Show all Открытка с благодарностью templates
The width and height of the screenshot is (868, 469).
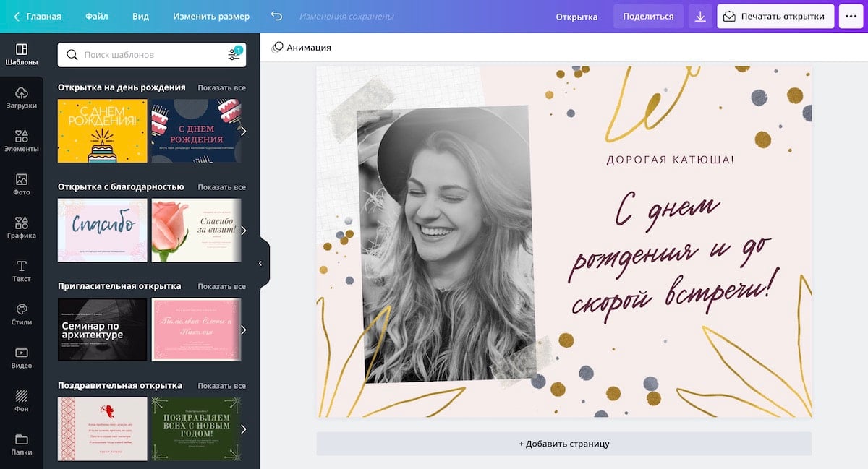coord(221,186)
